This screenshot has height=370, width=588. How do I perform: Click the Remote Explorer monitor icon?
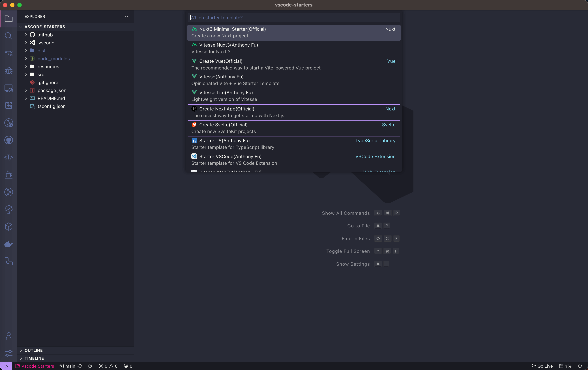8,88
